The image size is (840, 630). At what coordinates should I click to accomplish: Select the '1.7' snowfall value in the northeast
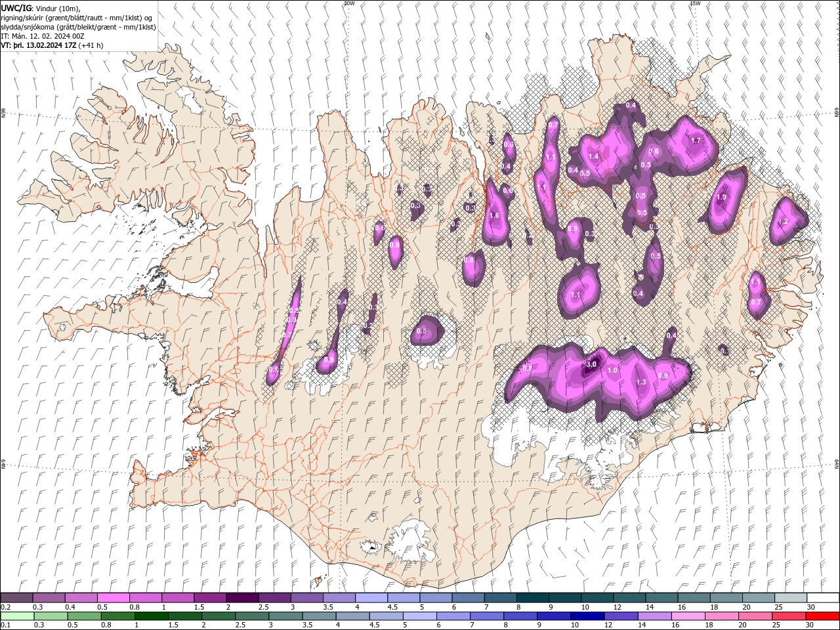[696, 140]
